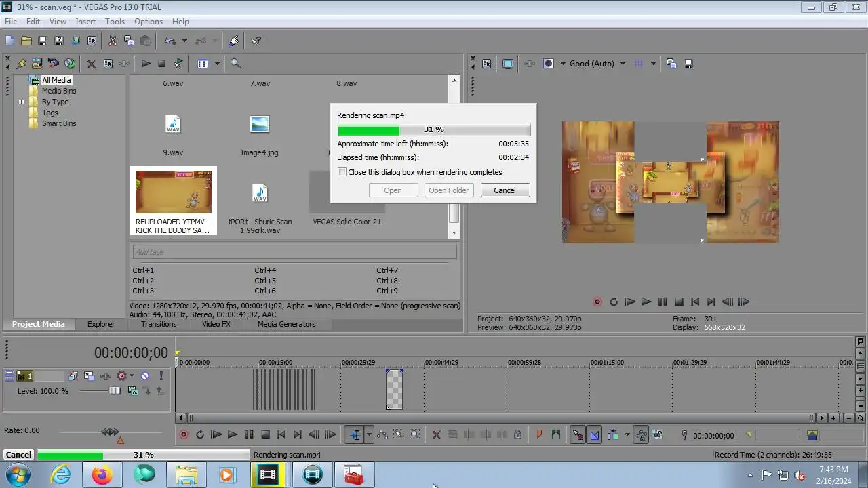
Task: Expand the 'By Type' tree node
Action: 21,102
